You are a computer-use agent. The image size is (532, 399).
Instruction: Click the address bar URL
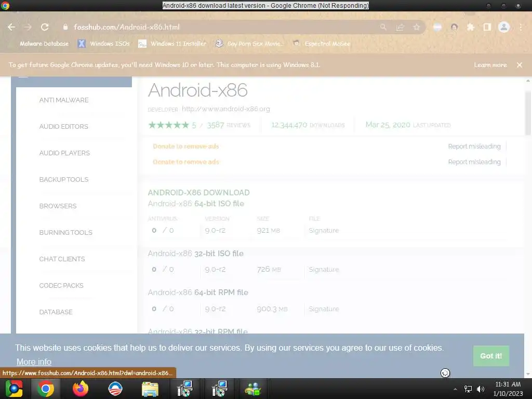pos(127,27)
